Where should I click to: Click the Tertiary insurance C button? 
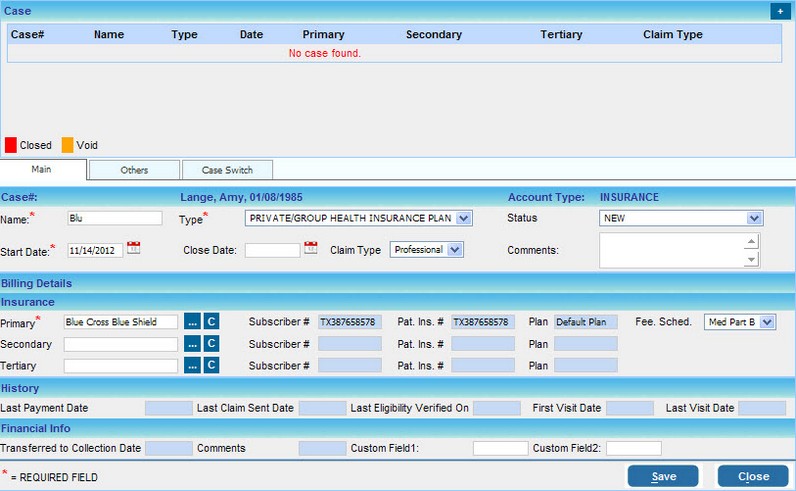point(211,366)
